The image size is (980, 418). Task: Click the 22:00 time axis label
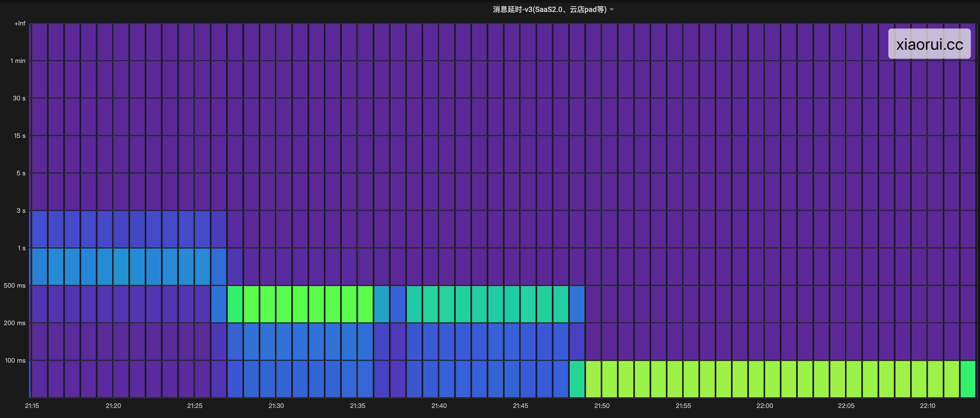pos(765,406)
